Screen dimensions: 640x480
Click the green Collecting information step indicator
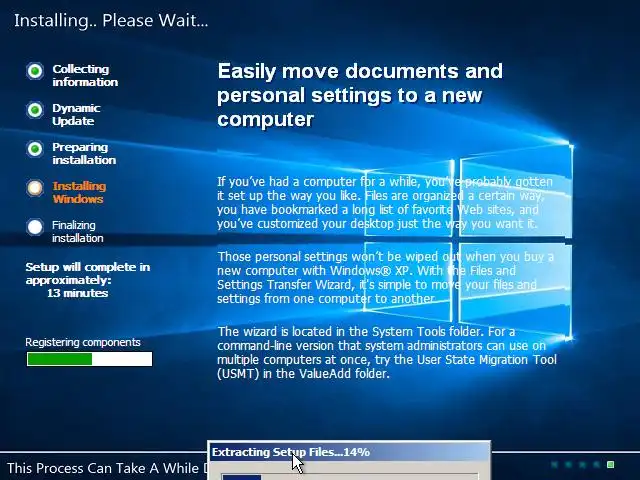[35, 71]
